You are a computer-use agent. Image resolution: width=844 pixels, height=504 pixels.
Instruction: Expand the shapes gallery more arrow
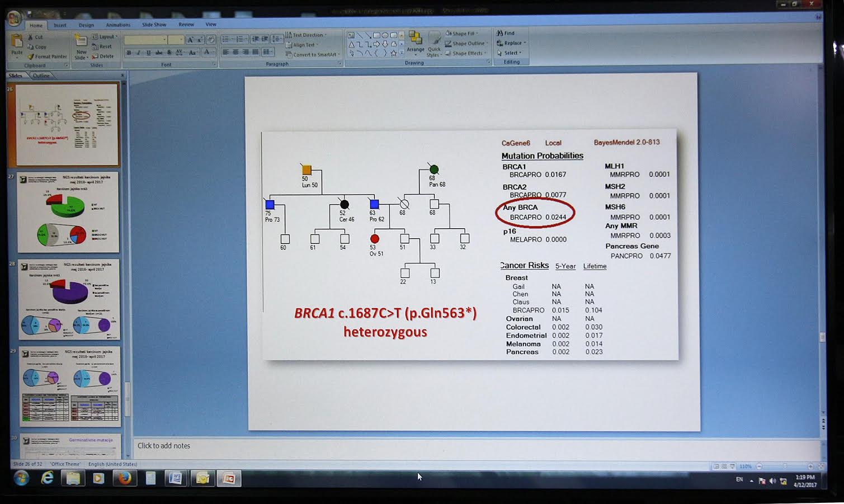[402, 53]
